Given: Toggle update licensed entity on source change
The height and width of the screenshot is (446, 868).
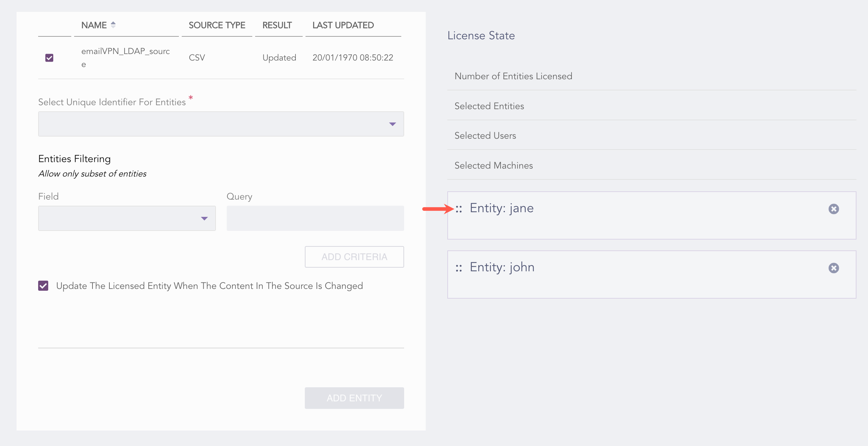Looking at the screenshot, I should pos(43,286).
